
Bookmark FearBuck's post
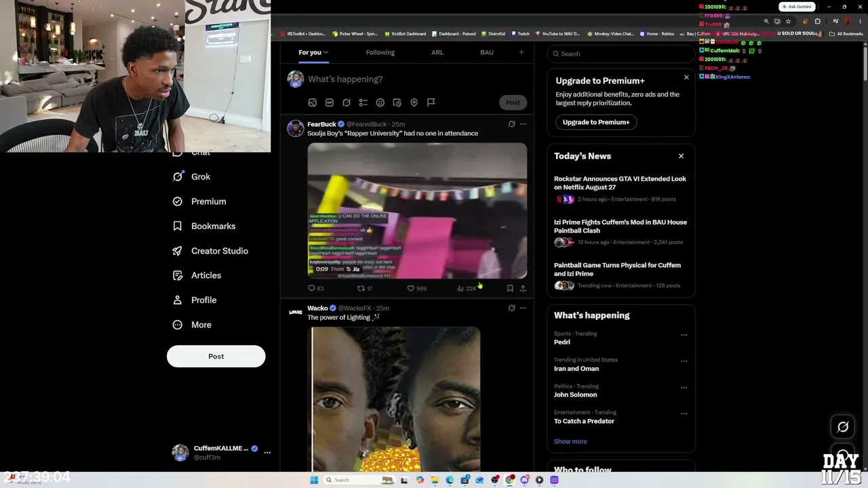[510, 288]
